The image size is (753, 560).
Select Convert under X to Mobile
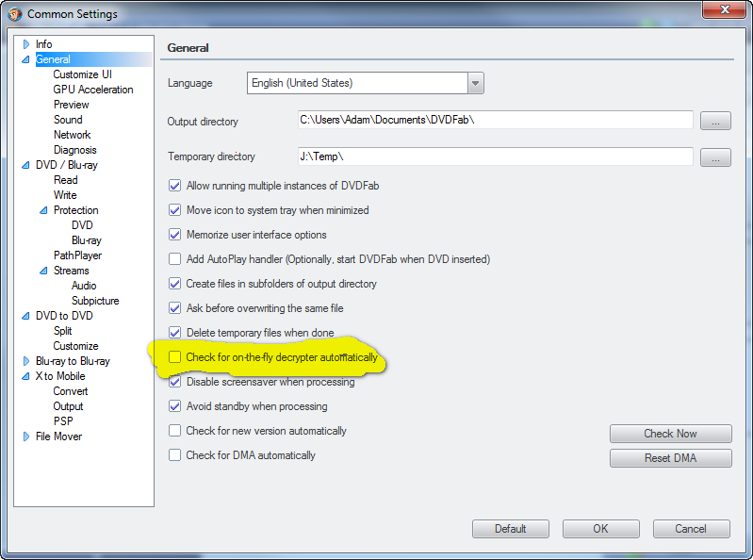click(x=71, y=391)
